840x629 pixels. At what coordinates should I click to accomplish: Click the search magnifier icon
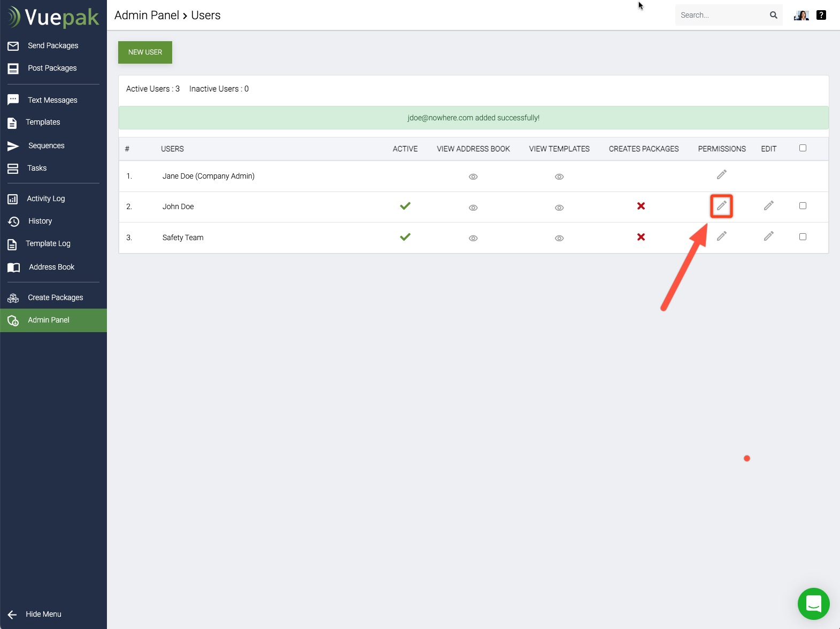(773, 15)
